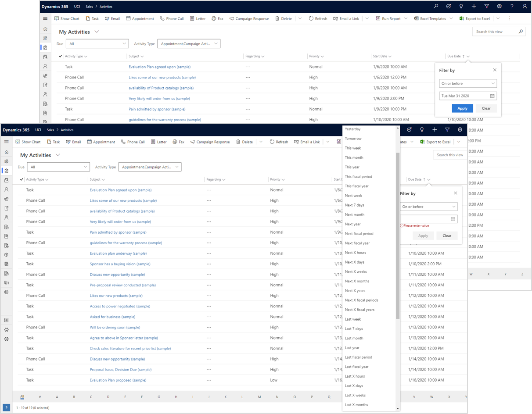
Task: Close the back window Filter by panel
Action: [495, 70]
